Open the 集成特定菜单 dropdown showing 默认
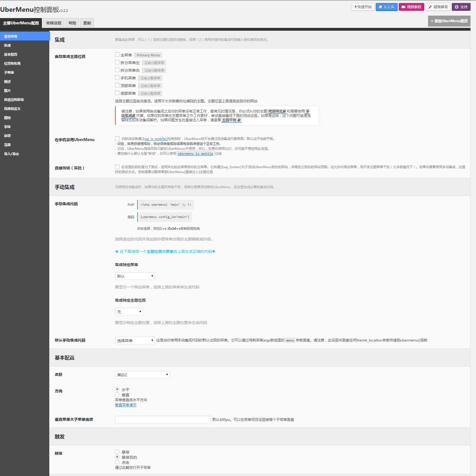 135,276
